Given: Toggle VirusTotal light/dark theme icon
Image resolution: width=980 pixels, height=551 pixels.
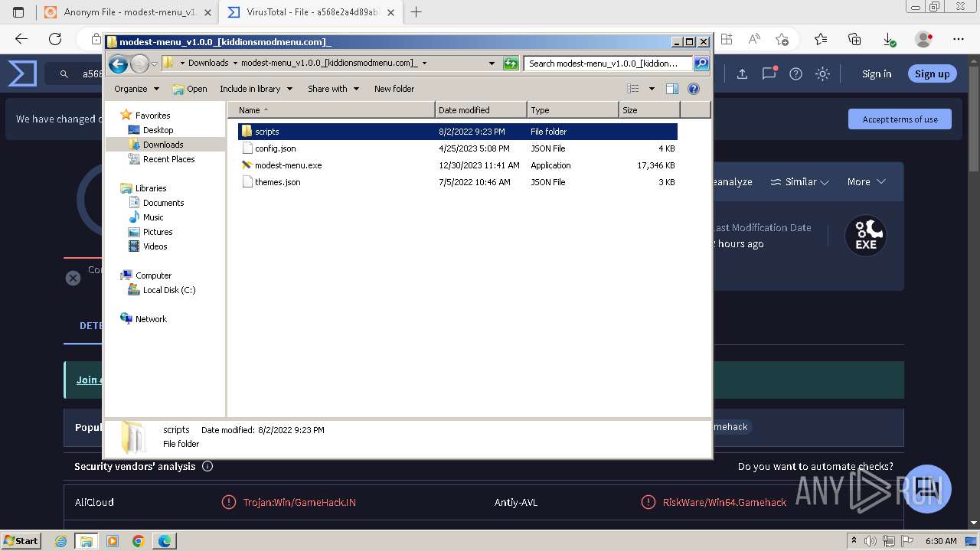Looking at the screenshot, I should point(822,74).
